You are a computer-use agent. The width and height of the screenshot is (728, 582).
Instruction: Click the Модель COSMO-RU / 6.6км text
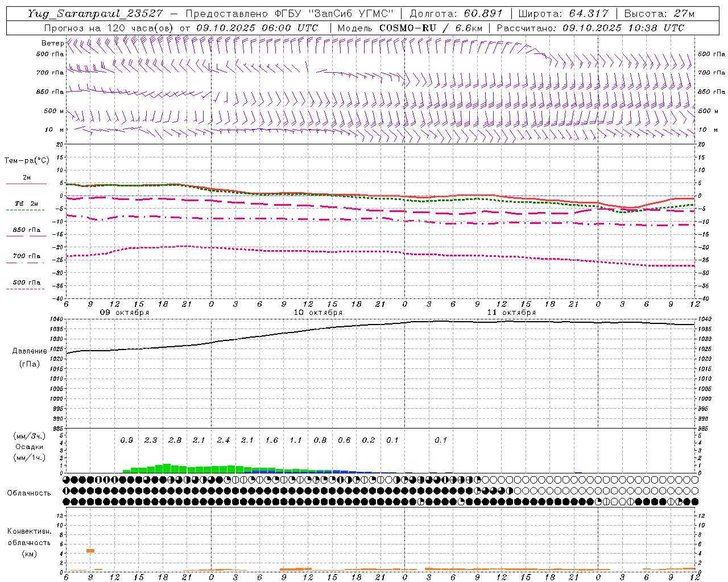[409, 28]
